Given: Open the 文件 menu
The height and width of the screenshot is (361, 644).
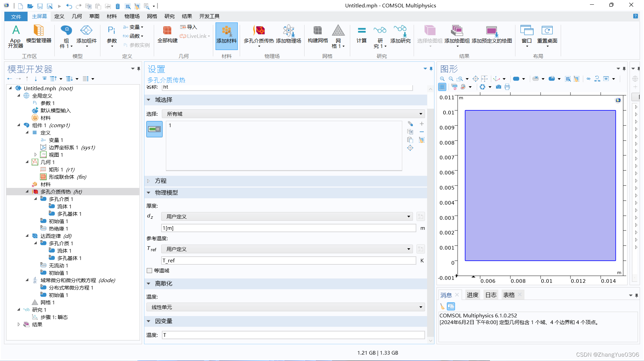Looking at the screenshot, I should 16,16.
